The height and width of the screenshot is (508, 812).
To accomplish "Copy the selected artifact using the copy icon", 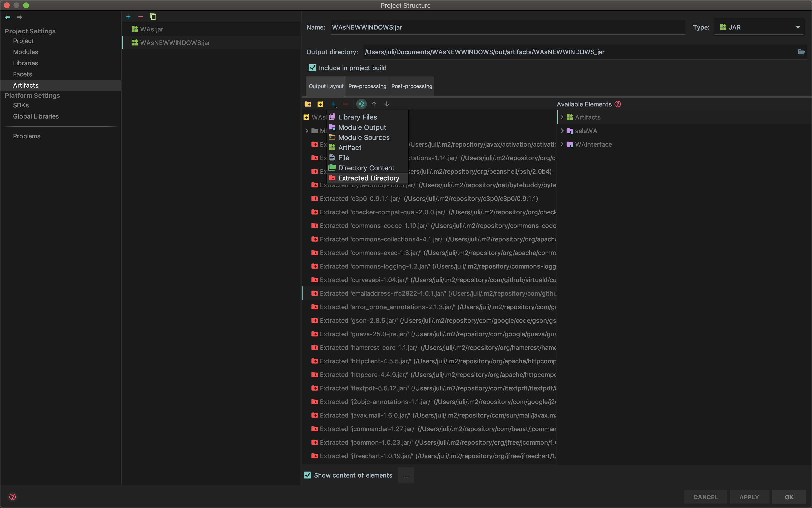I will (x=153, y=16).
